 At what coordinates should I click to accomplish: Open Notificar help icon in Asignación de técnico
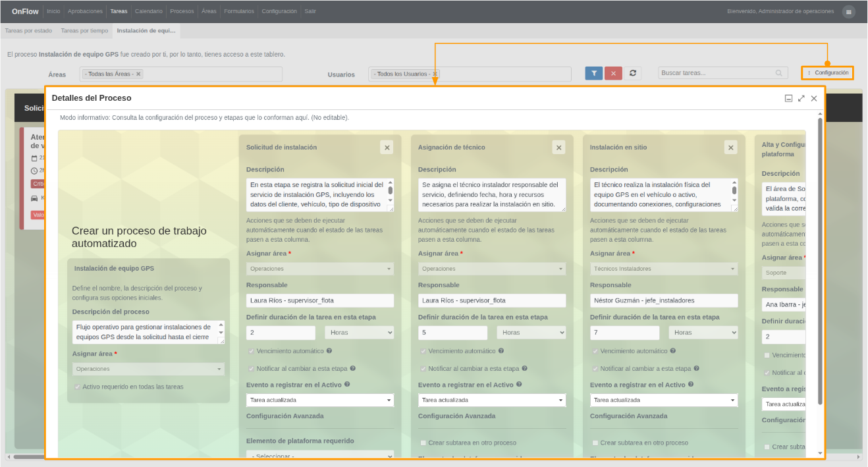(525, 369)
